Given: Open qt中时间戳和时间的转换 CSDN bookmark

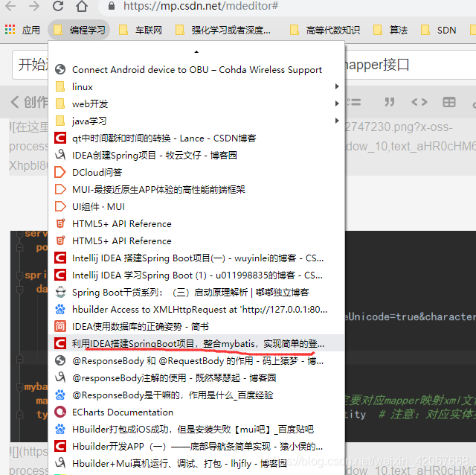Looking at the screenshot, I should tap(196, 138).
